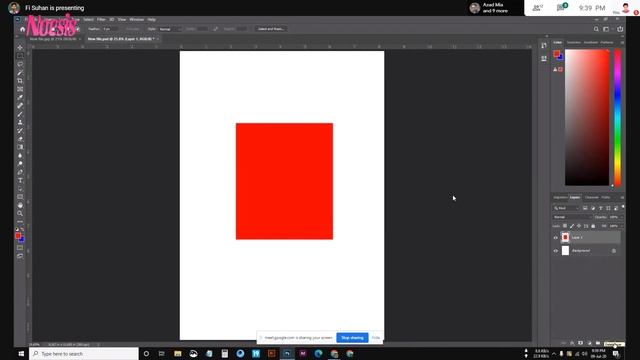Select the Path Selection tool
The image size is (640, 360).
pos(20,189)
